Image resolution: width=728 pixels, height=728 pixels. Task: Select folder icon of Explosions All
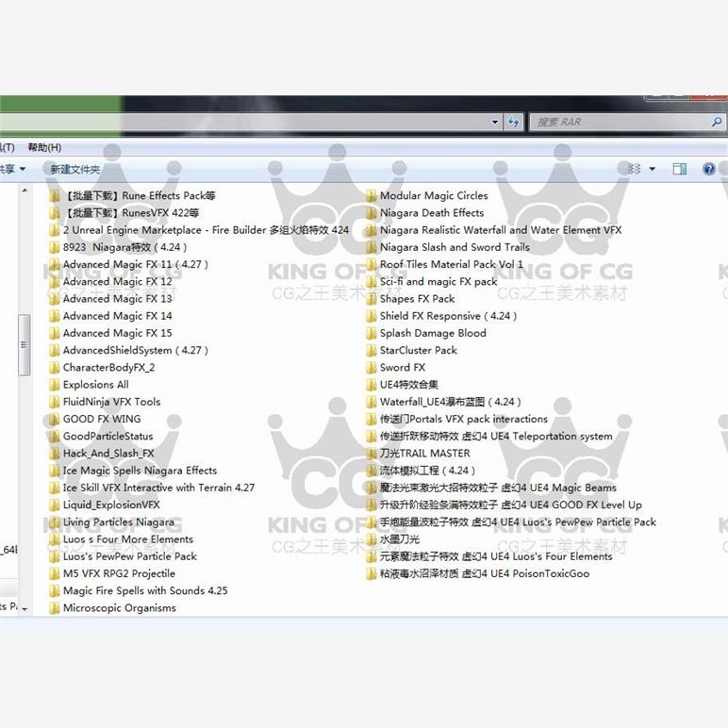(55, 385)
